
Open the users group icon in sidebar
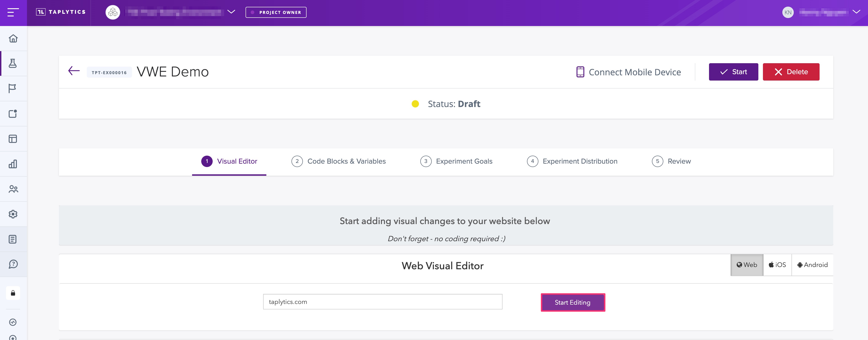[13, 189]
